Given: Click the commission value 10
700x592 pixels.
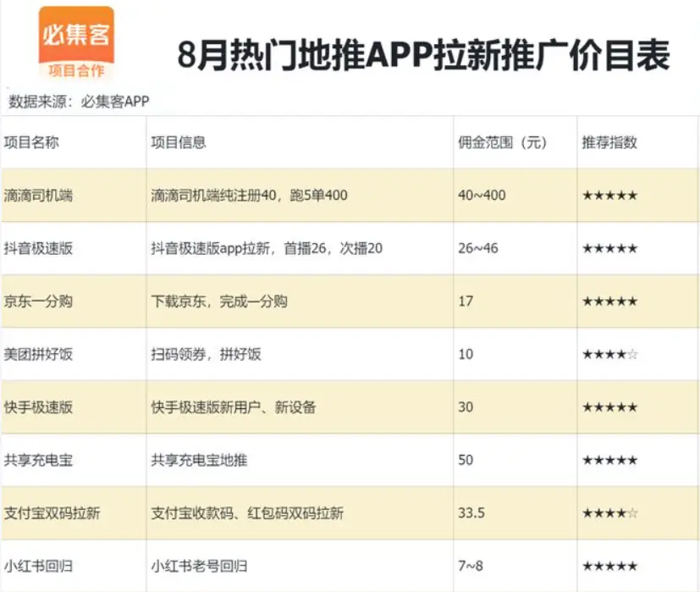Looking at the screenshot, I should [466, 354].
